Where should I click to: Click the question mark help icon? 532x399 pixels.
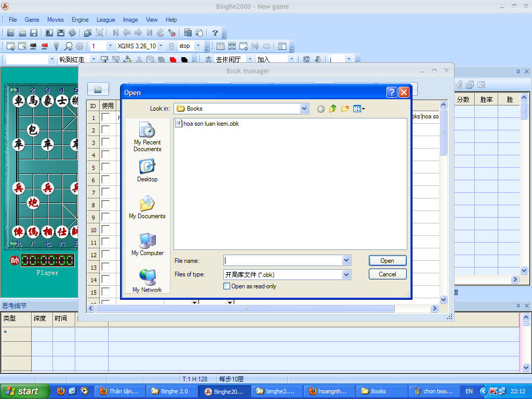point(215,33)
